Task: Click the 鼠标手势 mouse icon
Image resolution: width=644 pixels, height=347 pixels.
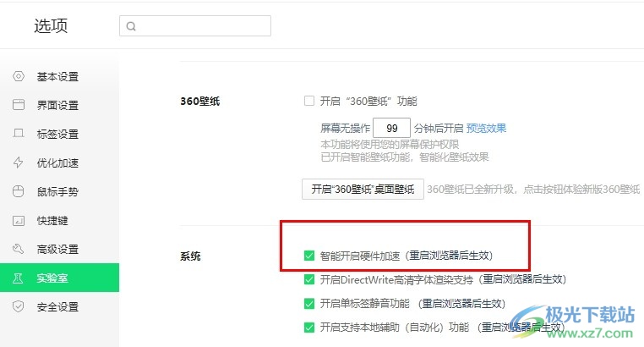Action: click(x=19, y=191)
